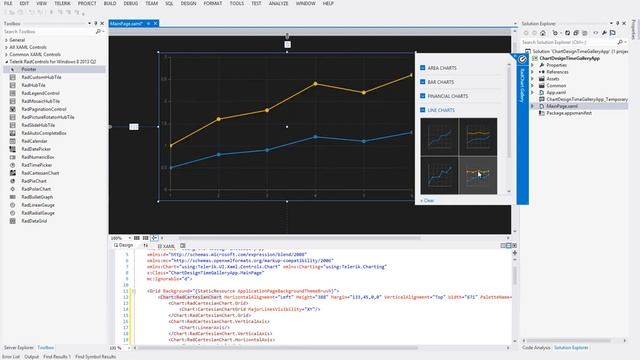Expand the References node
This screenshot has height=360, width=640.
point(532,72)
